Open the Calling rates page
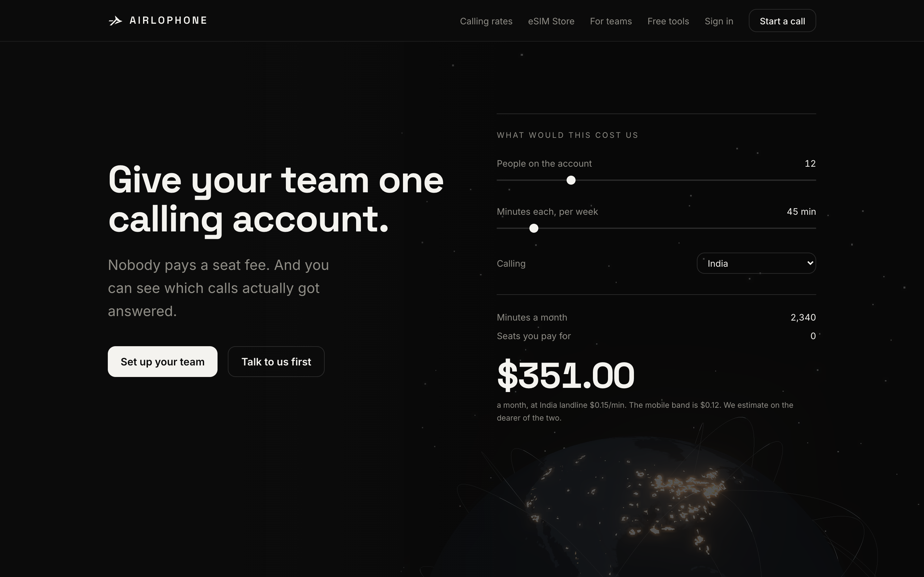The width and height of the screenshot is (924, 577). [x=486, y=21]
